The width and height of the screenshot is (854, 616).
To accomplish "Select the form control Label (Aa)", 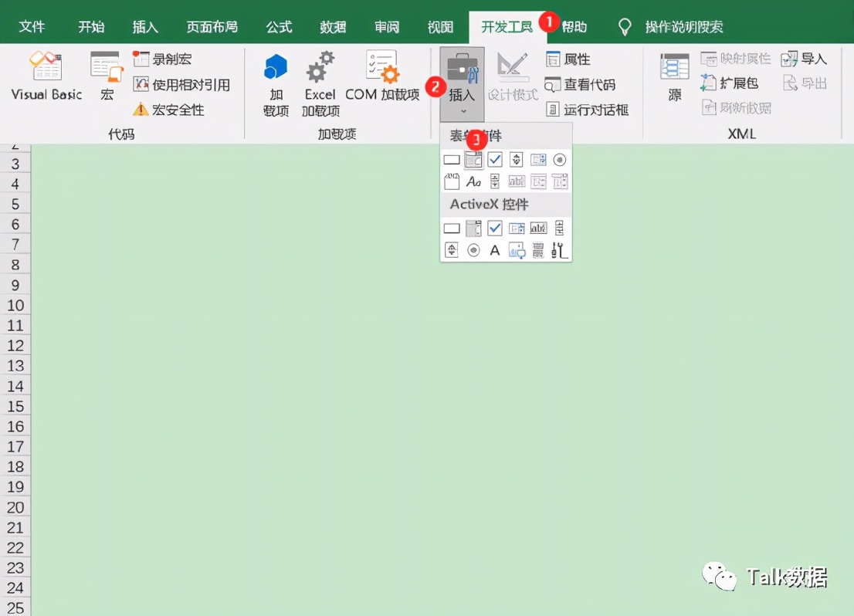I will click(x=473, y=181).
